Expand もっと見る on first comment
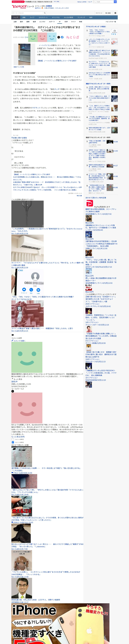 coord(17,379)
